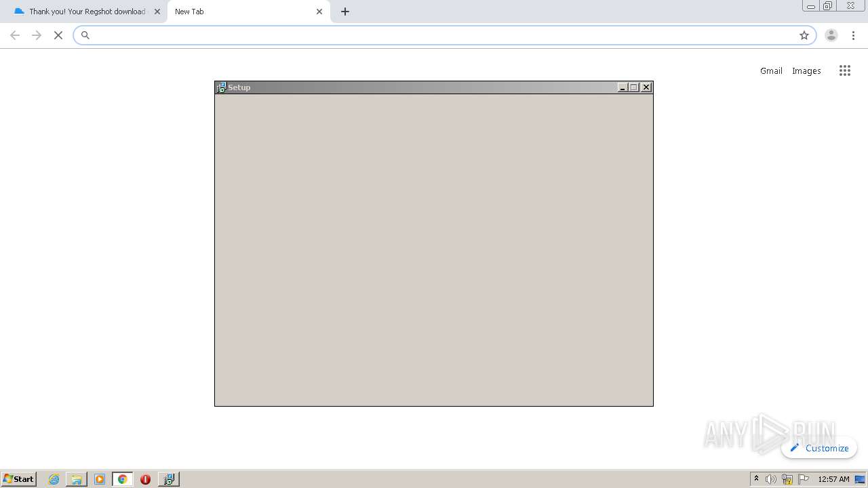Close the Chrome window
This screenshot has width=868, height=488.
click(x=850, y=6)
